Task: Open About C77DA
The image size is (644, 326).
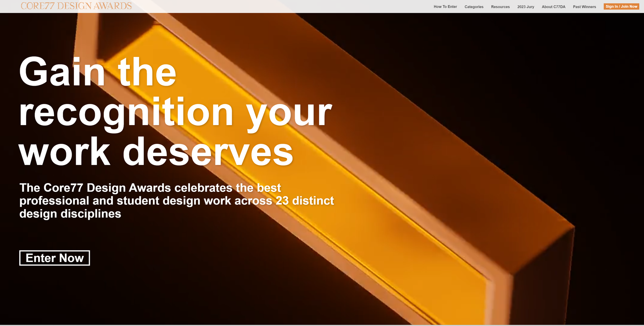Action: pyautogui.click(x=553, y=7)
